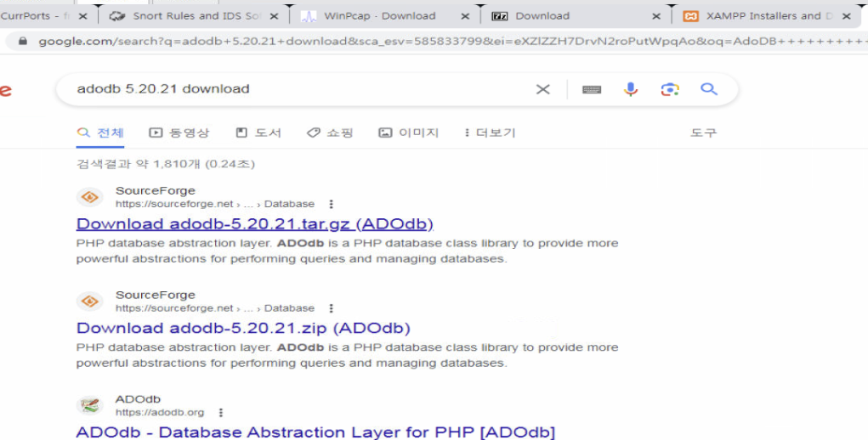Select the 쇼핑 (Shopping) search filter
This screenshot has width=868, height=440.
click(330, 133)
